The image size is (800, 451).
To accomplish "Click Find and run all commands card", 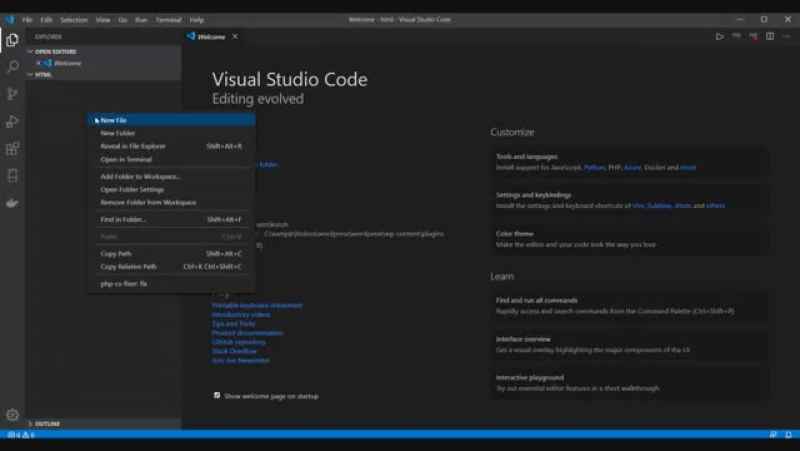I will [x=630, y=306].
